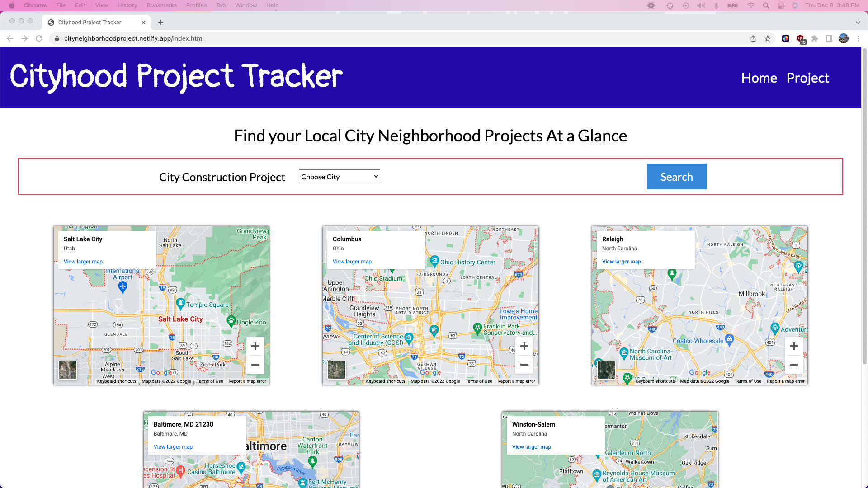Screen dimensions: 868x488
Task: Click the Franklin Park Conservatory marker
Action: tap(477, 328)
